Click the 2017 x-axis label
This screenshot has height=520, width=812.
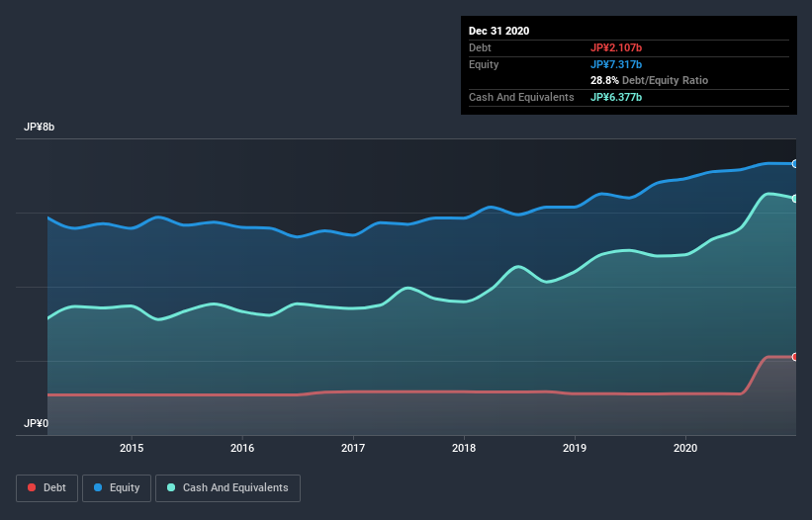point(353,448)
